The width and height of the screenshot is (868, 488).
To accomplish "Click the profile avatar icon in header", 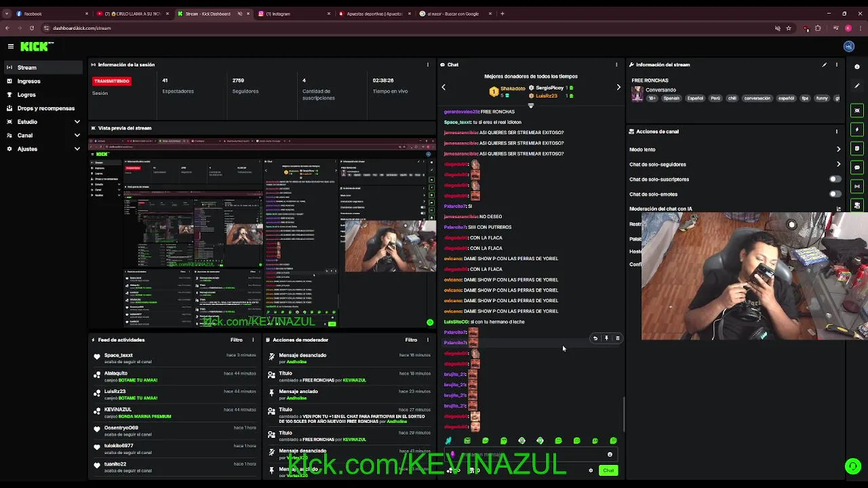I will tap(849, 47).
